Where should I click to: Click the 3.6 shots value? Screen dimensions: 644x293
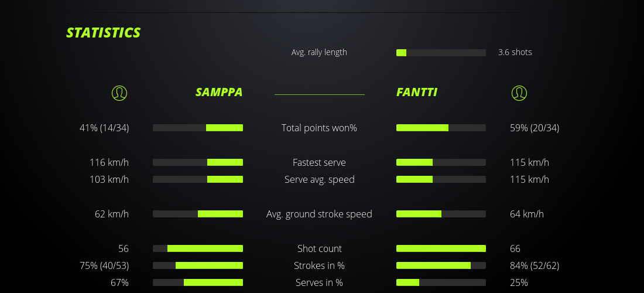click(x=515, y=52)
